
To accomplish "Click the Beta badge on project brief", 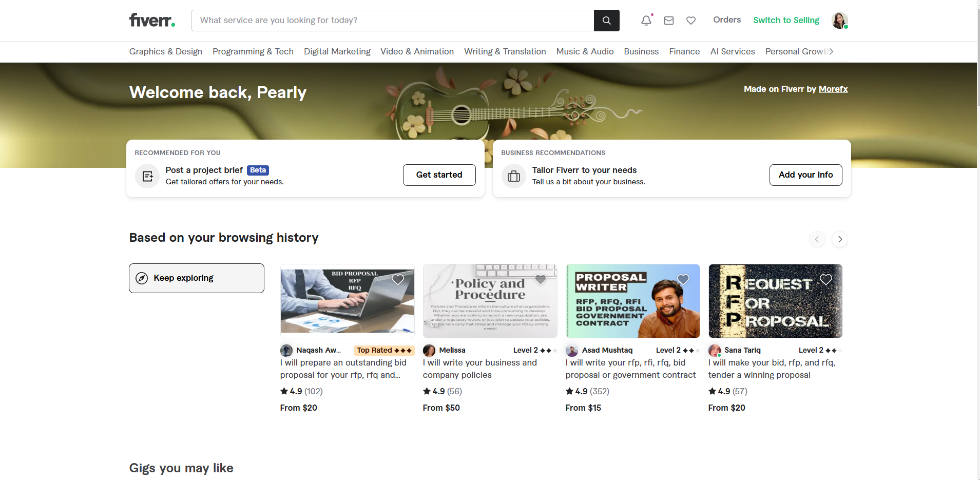I will pyautogui.click(x=258, y=170).
